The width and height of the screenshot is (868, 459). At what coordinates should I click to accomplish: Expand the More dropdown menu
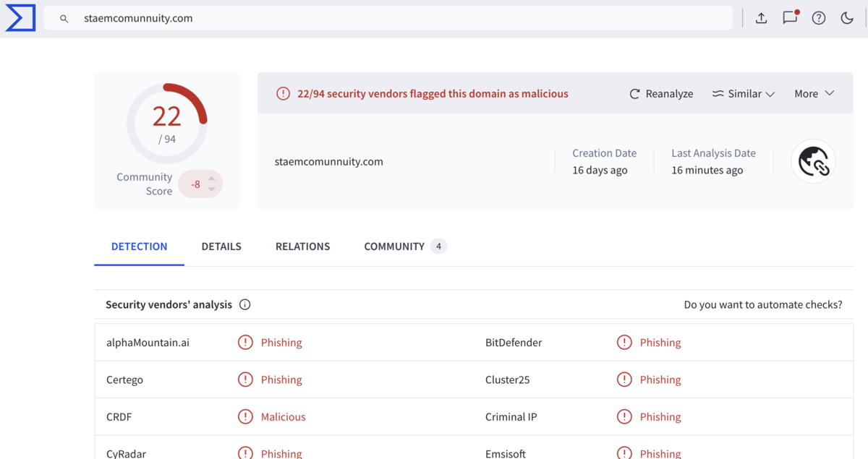pyautogui.click(x=814, y=94)
